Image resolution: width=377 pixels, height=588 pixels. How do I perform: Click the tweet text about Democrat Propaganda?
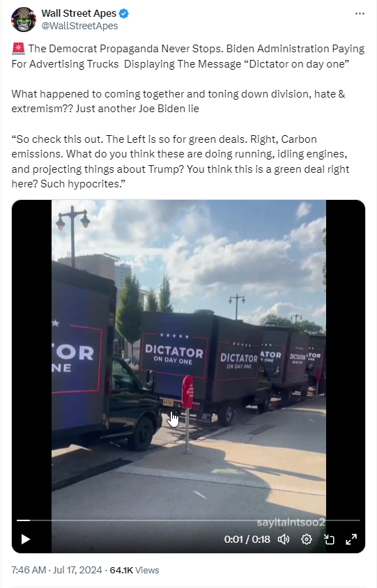[x=188, y=56]
